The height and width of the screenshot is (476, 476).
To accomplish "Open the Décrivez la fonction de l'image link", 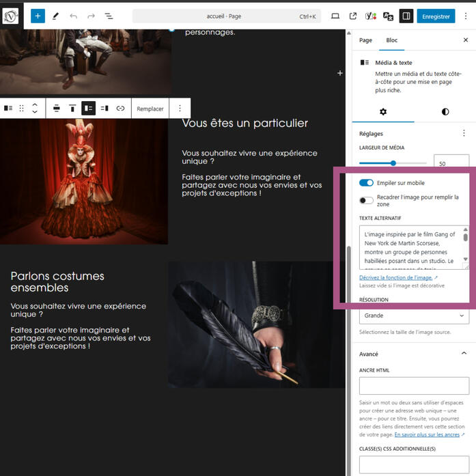I will 396,278.
